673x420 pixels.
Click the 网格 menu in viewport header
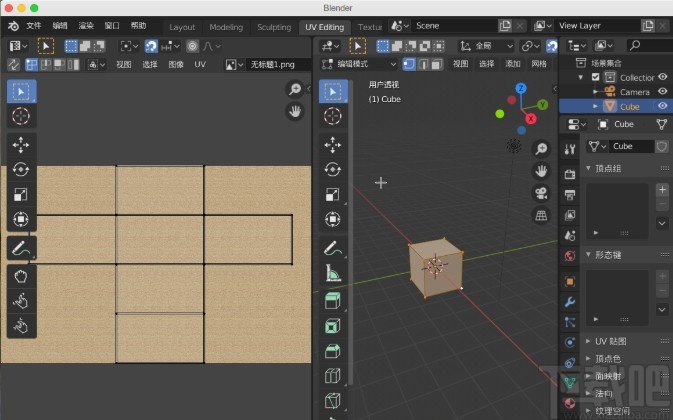[539, 64]
